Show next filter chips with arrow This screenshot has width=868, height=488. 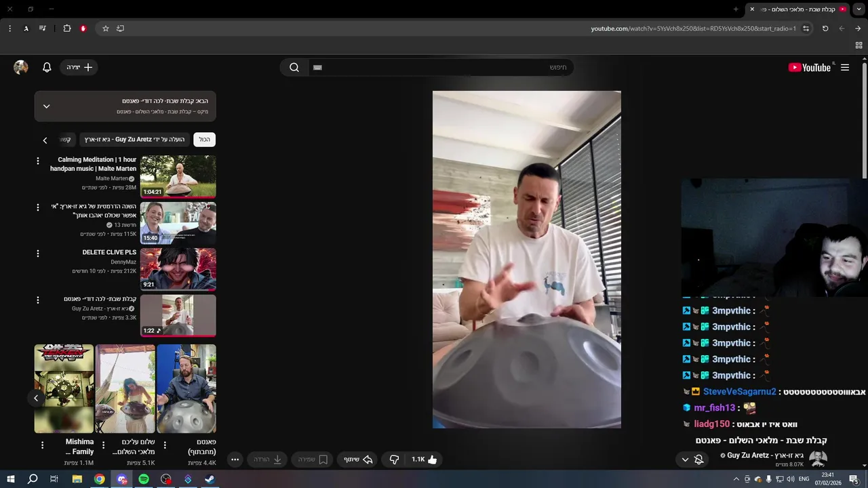pos(45,140)
